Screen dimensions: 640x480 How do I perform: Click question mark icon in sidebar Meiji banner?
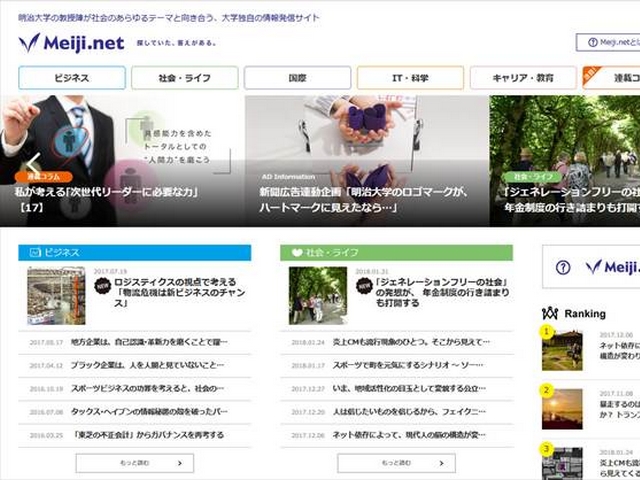coord(563,268)
